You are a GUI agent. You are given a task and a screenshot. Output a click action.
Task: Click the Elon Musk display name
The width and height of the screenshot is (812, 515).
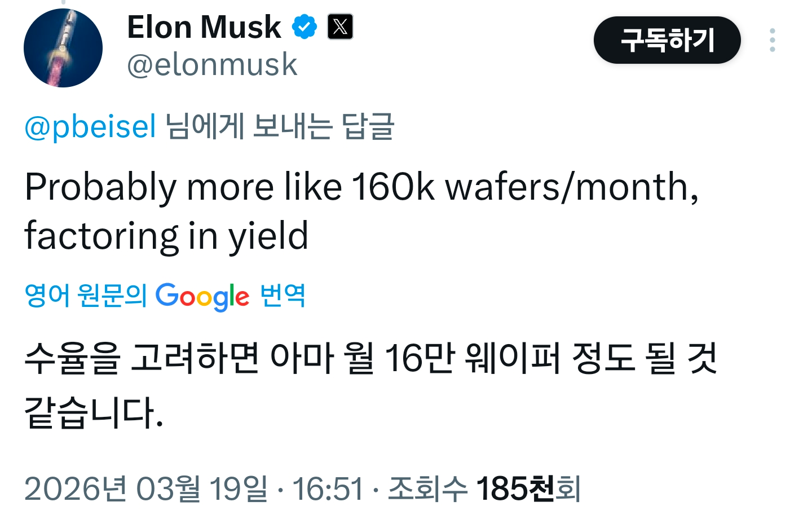pos(204,27)
